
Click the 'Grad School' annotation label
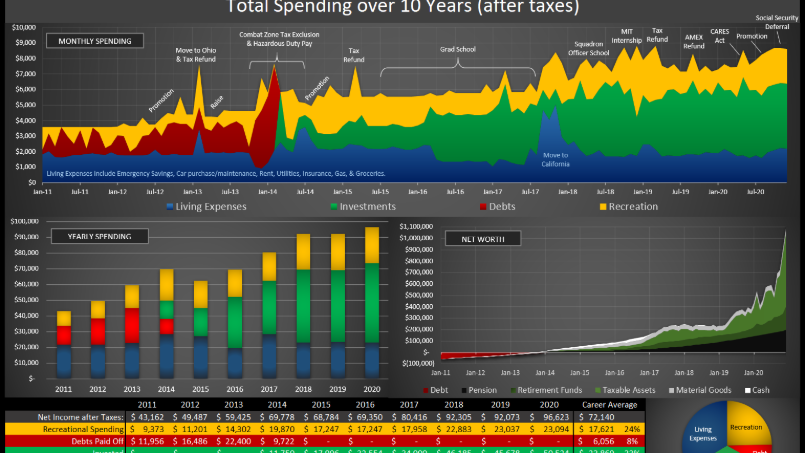pos(457,49)
